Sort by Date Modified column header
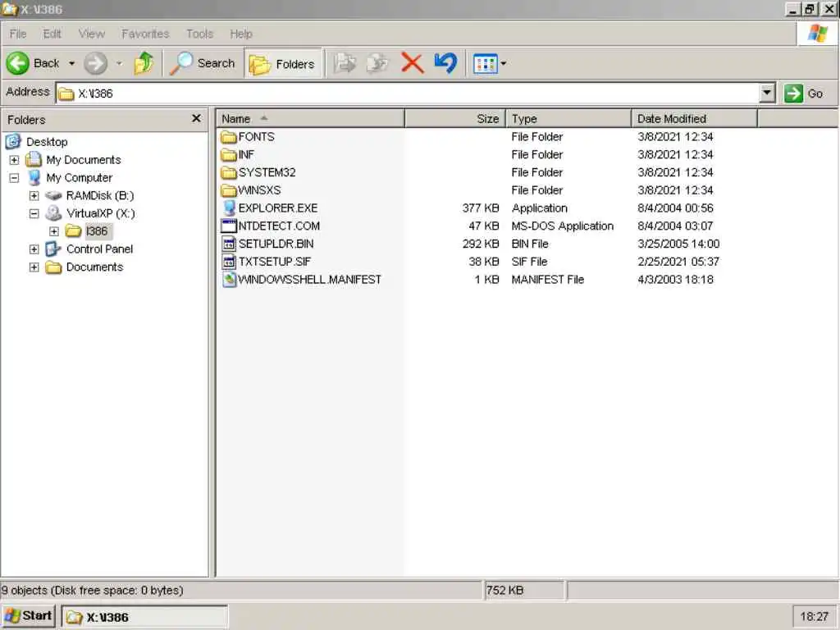840x630 pixels. point(694,118)
